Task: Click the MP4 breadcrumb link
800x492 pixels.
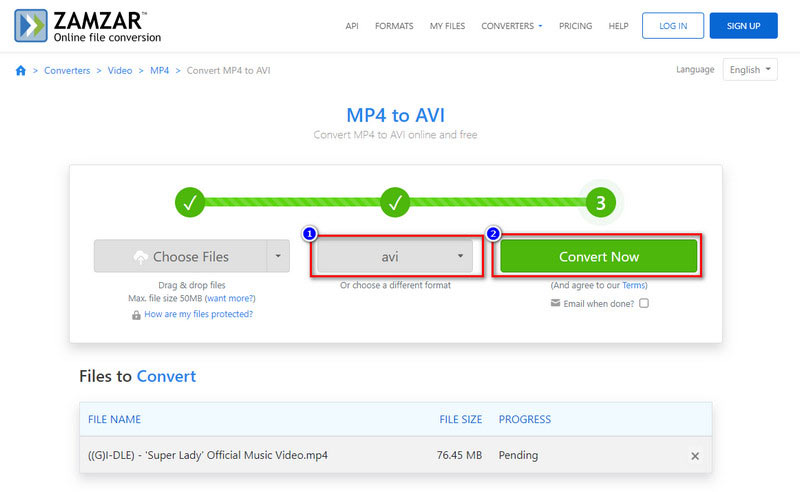Action: (x=160, y=71)
